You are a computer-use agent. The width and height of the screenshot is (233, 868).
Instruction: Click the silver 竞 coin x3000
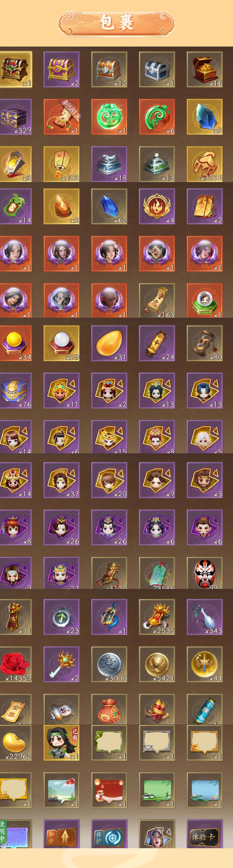coord(109,664)
